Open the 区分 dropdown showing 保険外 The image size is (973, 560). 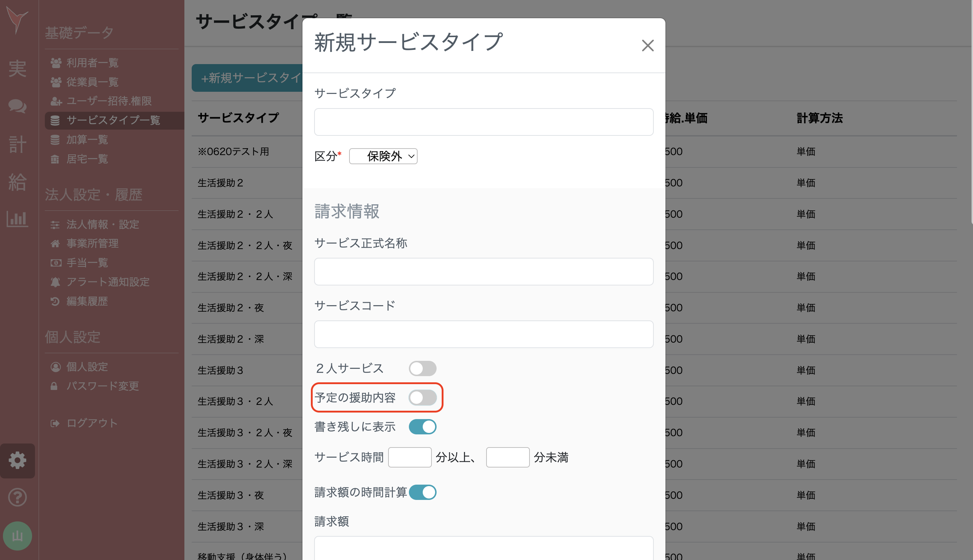pos(383,156)
